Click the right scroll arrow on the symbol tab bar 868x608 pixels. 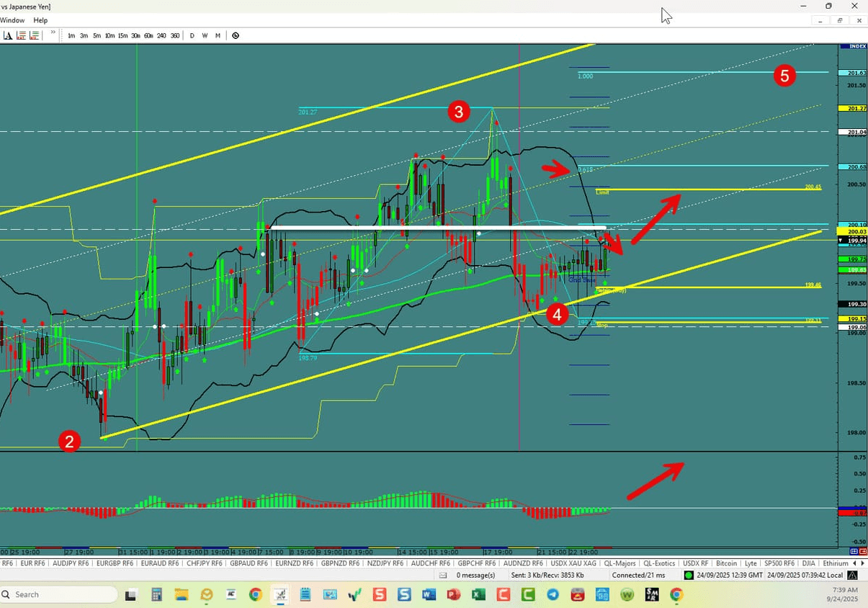[862, 563]
